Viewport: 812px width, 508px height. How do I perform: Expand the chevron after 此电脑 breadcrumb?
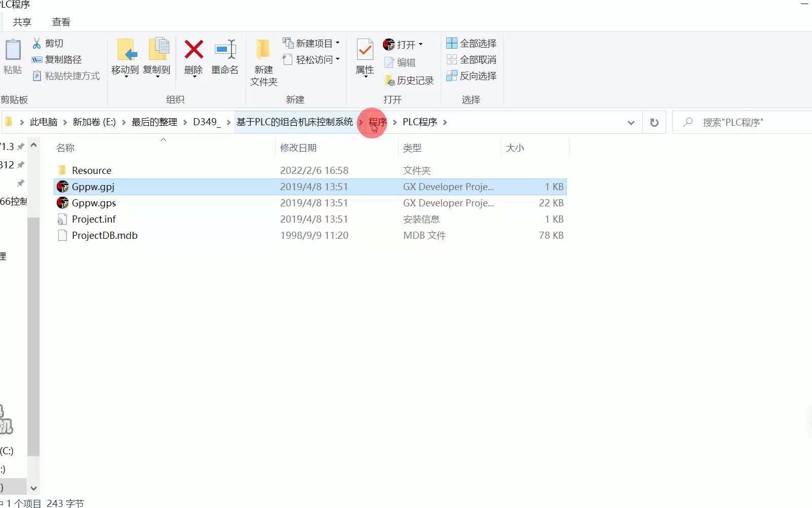[65, 122]
